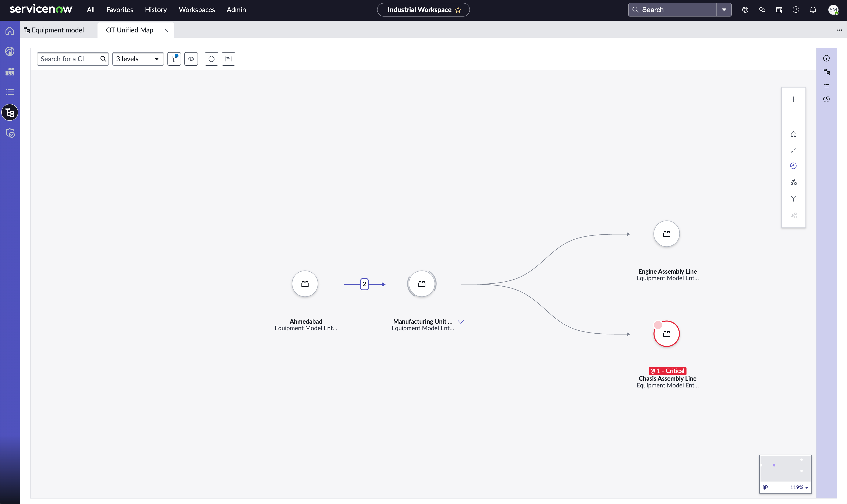Open the History menu
Viewport: 847px width, 504px height.
pyautogui.click(x=156, y=10)
